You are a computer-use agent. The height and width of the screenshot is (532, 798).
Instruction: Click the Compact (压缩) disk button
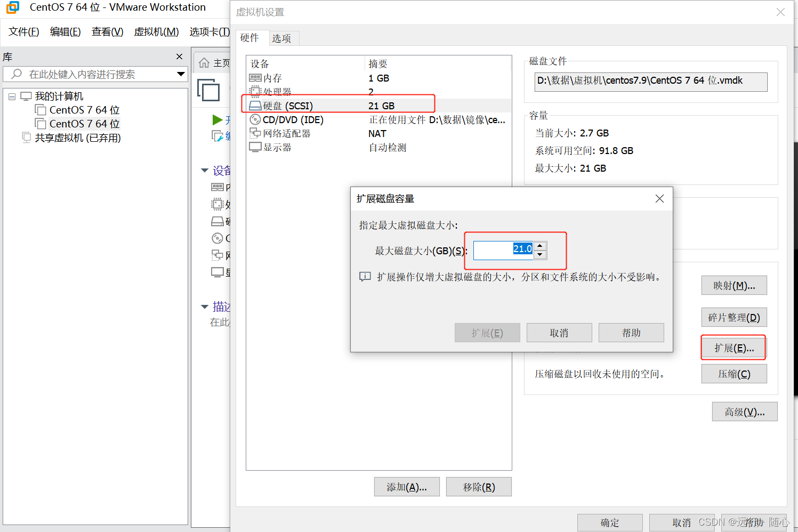tap(734, 374)
